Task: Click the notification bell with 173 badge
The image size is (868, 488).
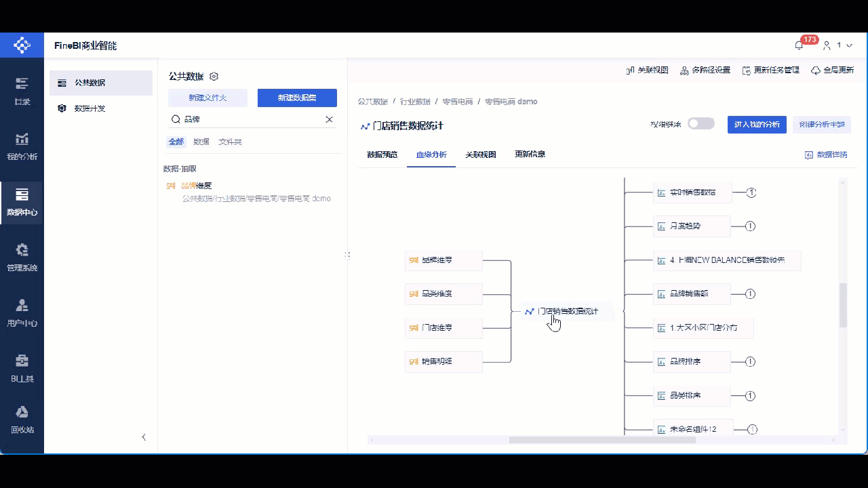Action: (x=799, y=44)
